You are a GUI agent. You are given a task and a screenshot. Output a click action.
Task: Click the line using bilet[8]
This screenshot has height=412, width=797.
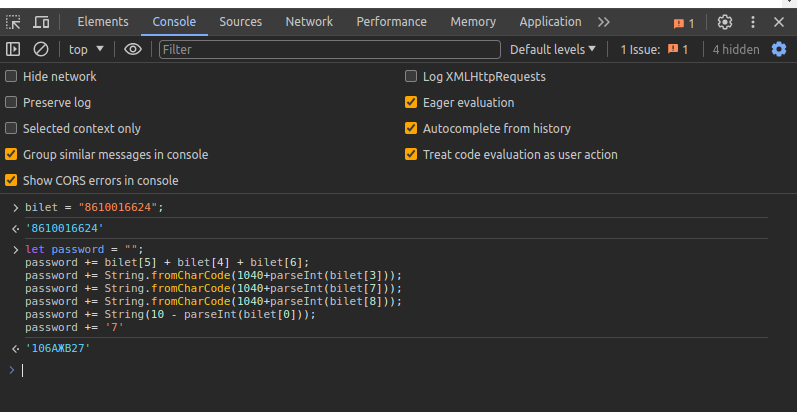tap(213, 302)
